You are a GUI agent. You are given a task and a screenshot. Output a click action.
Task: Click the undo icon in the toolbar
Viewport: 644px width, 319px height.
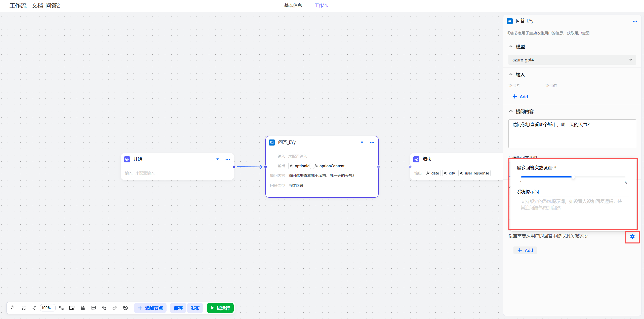coord(104,308)
